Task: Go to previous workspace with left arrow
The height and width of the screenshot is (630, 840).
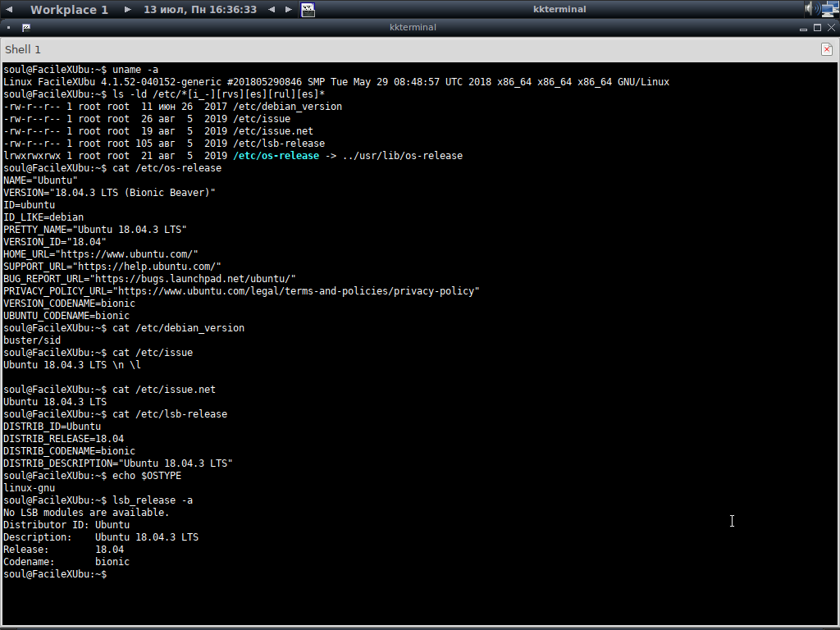Action: (x=9, y=9)
